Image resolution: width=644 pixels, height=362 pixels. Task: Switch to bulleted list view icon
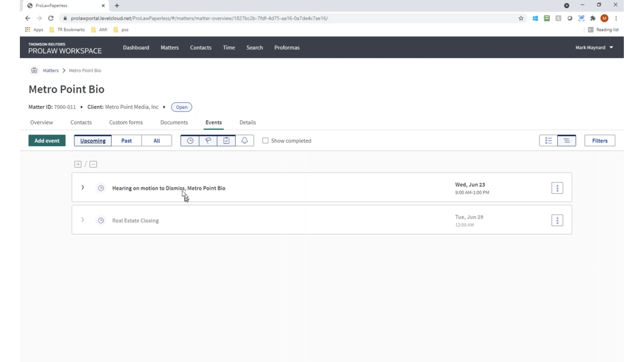(x=548, y=141)
